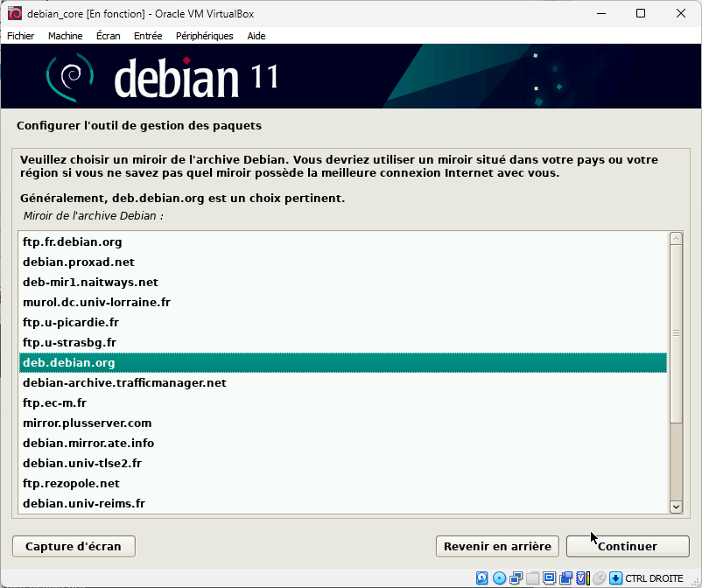Click the mirror list scrollbar up arrow
Screen dimensions: 702x588
pyautogui.click(x=676, y=239)
